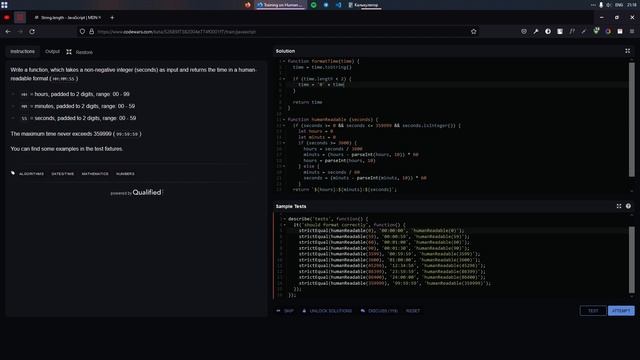Click the ALGORITHMS tag
The image size is (640, 360).
tap(31, 174)
